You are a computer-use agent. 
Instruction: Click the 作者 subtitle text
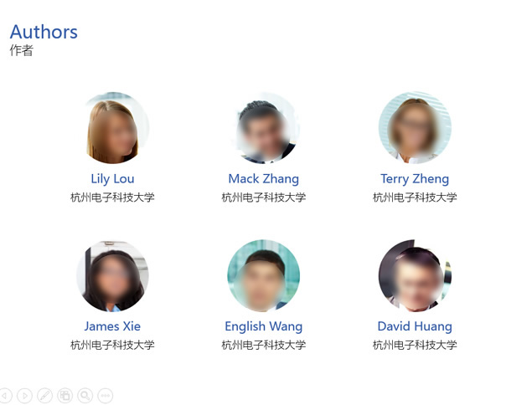(22, 50)
